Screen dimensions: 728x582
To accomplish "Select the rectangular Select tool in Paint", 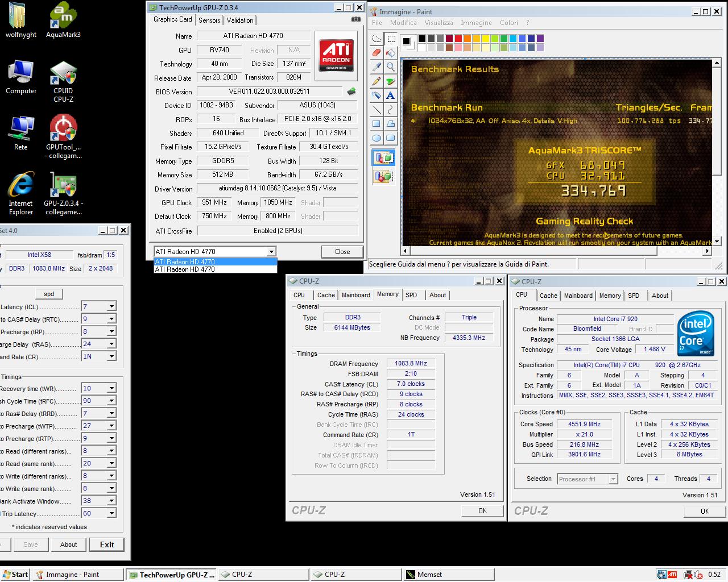I will tap(391, 39).
